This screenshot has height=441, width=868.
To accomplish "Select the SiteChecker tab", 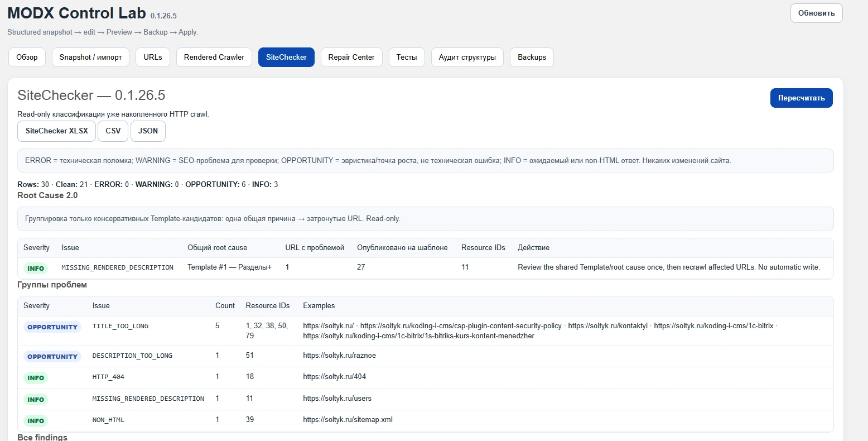I will 286,57.
